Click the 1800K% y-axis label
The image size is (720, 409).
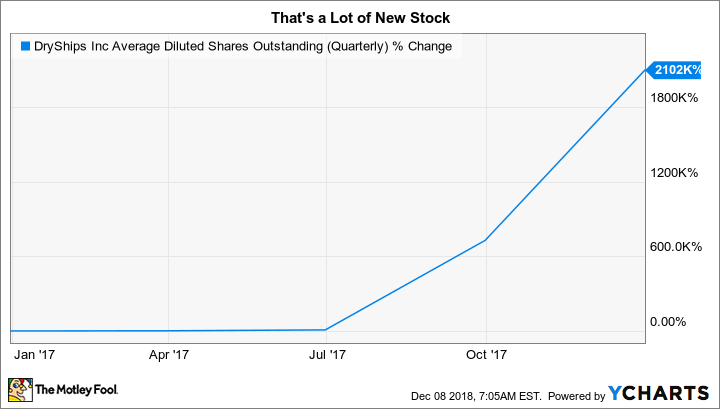coord(673,98)
